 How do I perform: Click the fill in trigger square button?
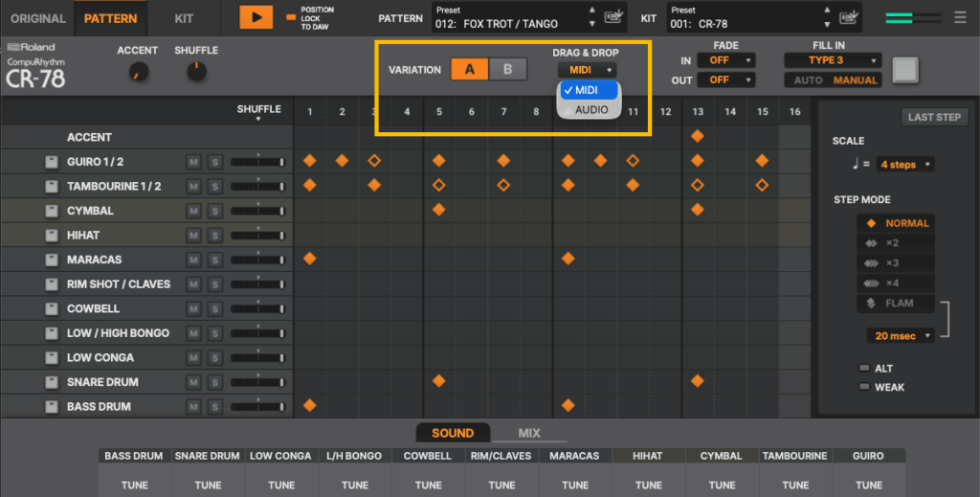[905, 69]
